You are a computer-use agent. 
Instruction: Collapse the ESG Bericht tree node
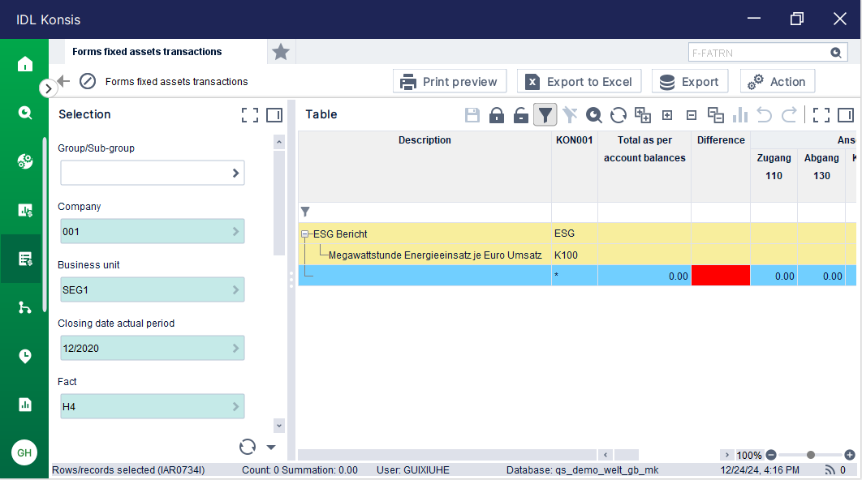point(305,234)
